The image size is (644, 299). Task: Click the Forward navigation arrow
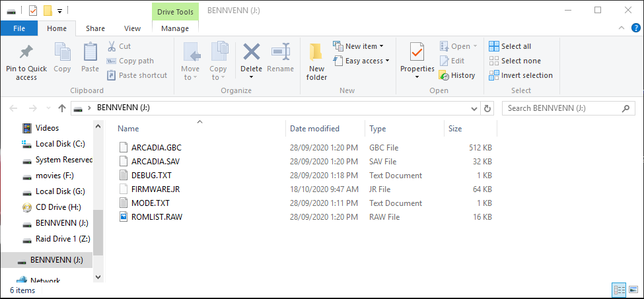click(33, 108)
